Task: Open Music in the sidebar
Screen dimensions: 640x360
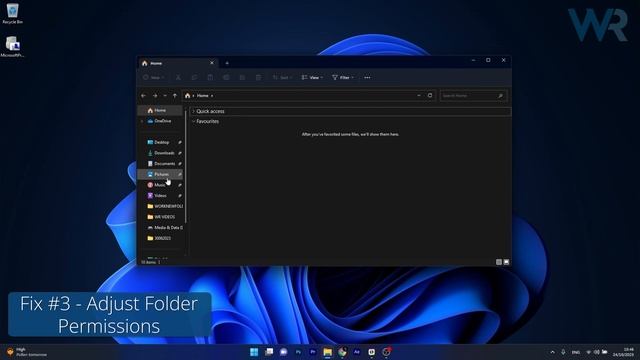Action: [160, 185]
